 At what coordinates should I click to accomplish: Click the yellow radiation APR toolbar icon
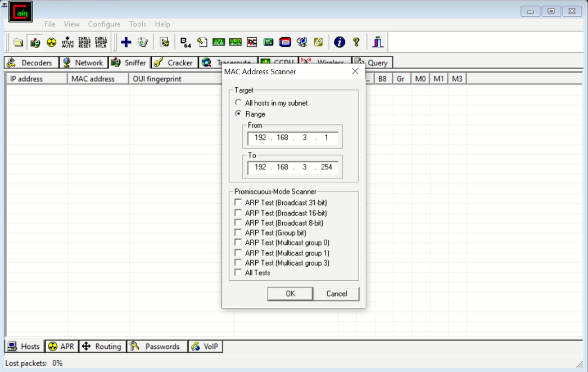tap(51, 42)
